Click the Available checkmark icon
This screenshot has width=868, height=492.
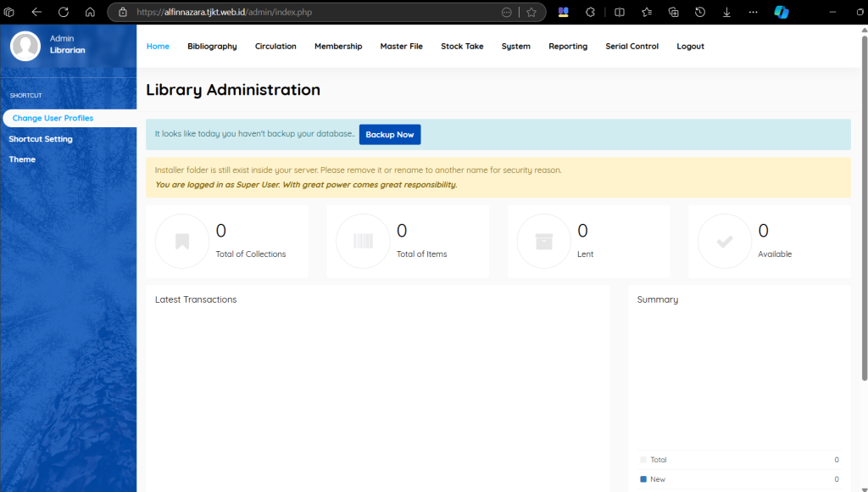[x=724, y=242]
